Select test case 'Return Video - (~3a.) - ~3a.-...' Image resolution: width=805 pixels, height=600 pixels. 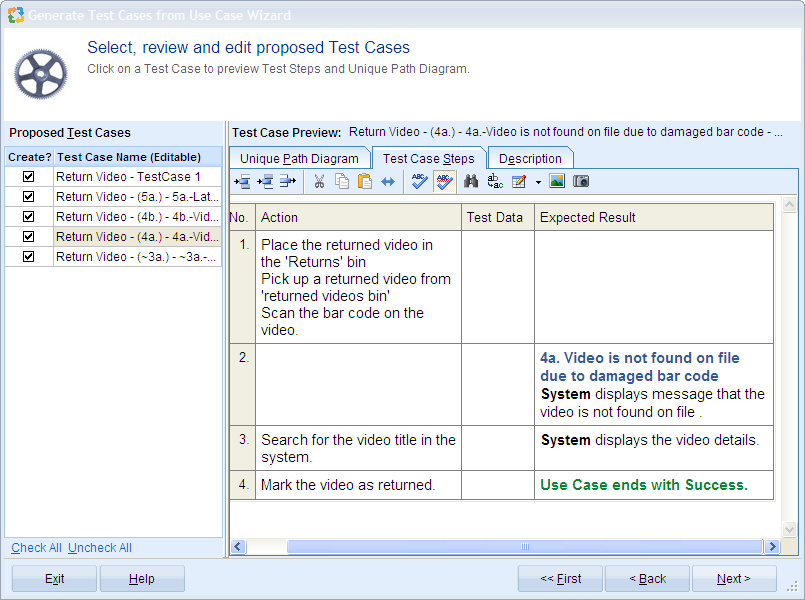coord(138,257)
